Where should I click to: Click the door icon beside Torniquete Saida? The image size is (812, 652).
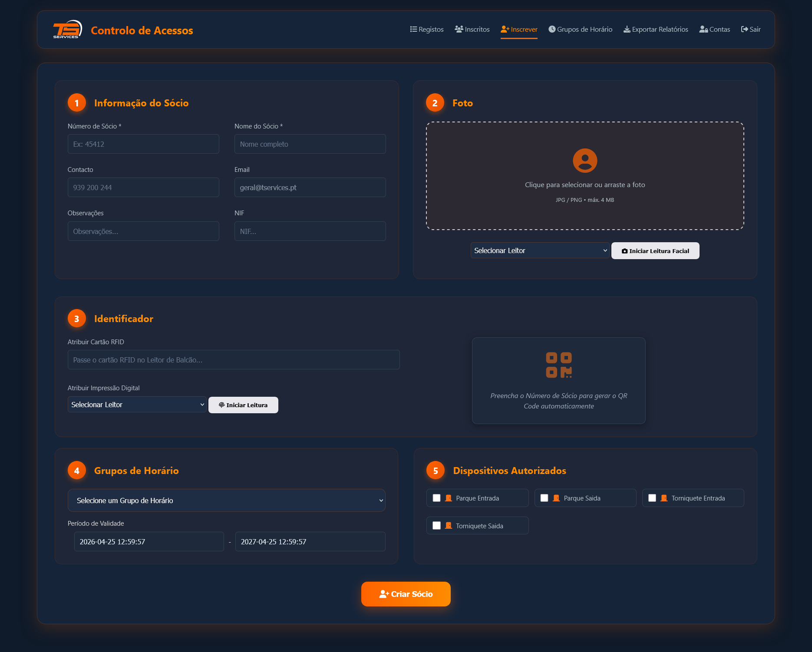[449, 526]
